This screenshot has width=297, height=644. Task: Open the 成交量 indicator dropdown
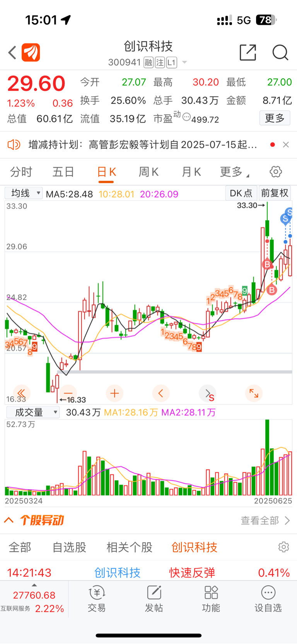[x=32, y=412]
